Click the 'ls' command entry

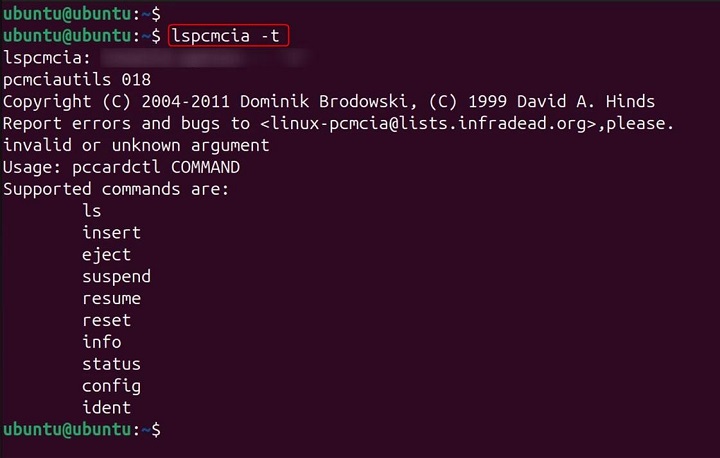tap(92, 211)
